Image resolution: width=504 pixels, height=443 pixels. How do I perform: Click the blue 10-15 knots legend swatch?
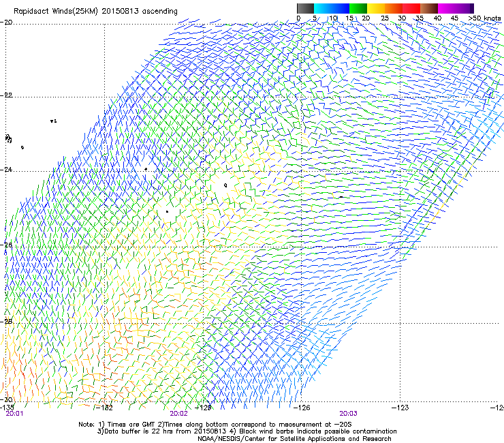click(x=341, y=8)
